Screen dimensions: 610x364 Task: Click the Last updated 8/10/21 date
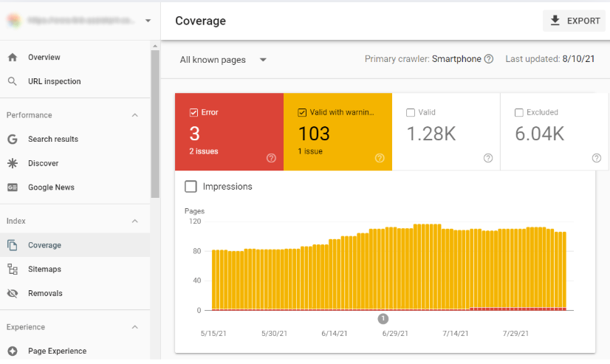point(578,59)
